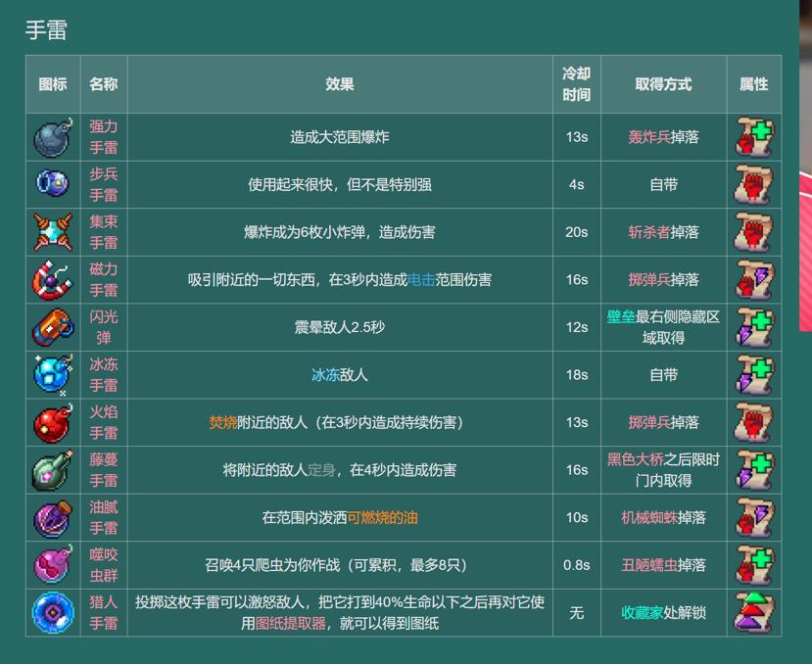Click the 油腻手雷 purple flask icon

click(53, 518)
